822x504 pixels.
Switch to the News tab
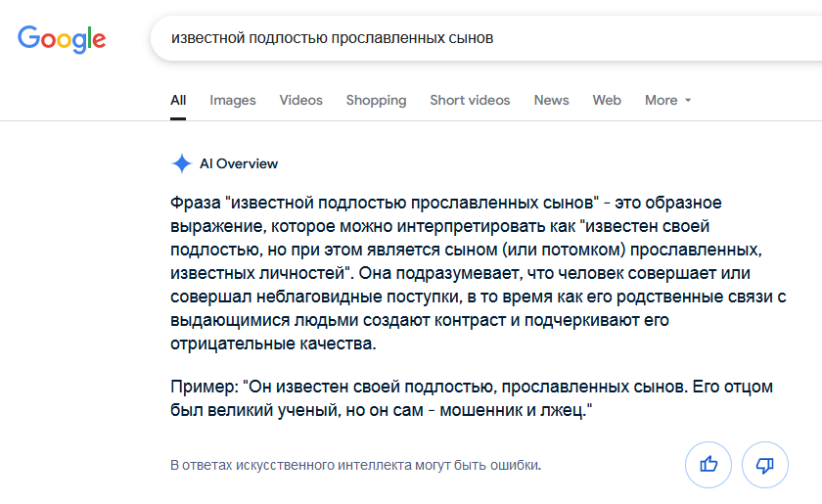tap(552, 100)
